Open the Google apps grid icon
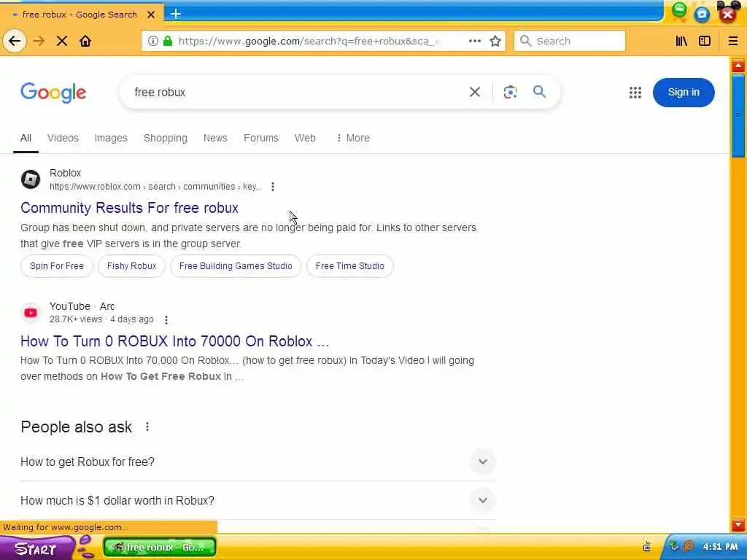747x560 pixels. coord(635,93)
